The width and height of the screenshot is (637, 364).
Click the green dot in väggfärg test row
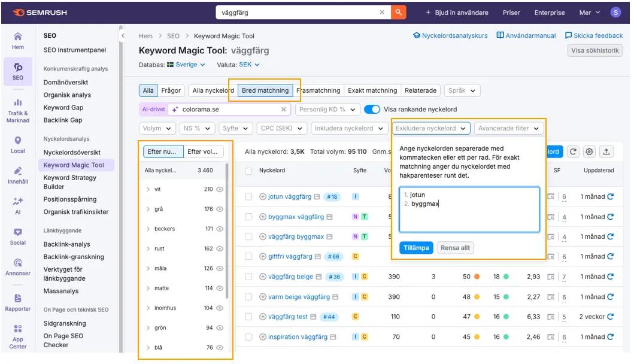click(x=506, y=317)
